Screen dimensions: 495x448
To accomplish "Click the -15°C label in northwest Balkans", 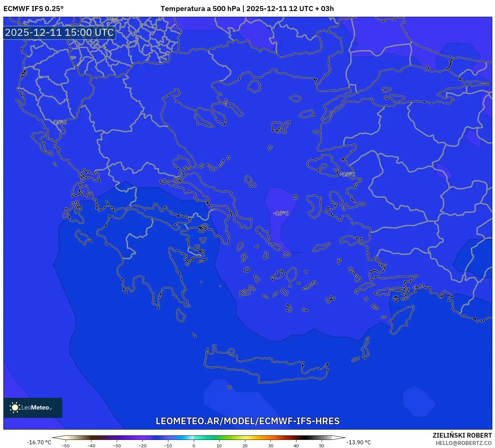I will (60, 122).
